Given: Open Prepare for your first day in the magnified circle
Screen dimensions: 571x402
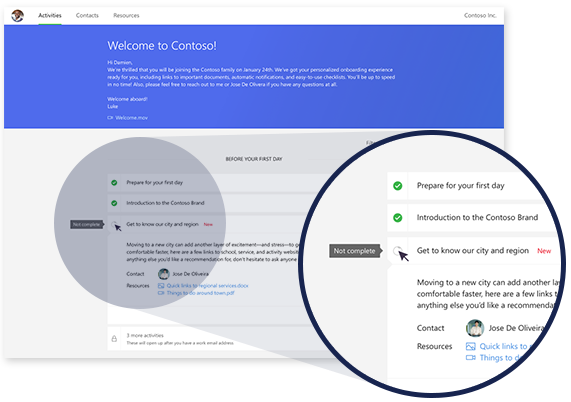Looking at the screenshot, I should pos(460,186).
